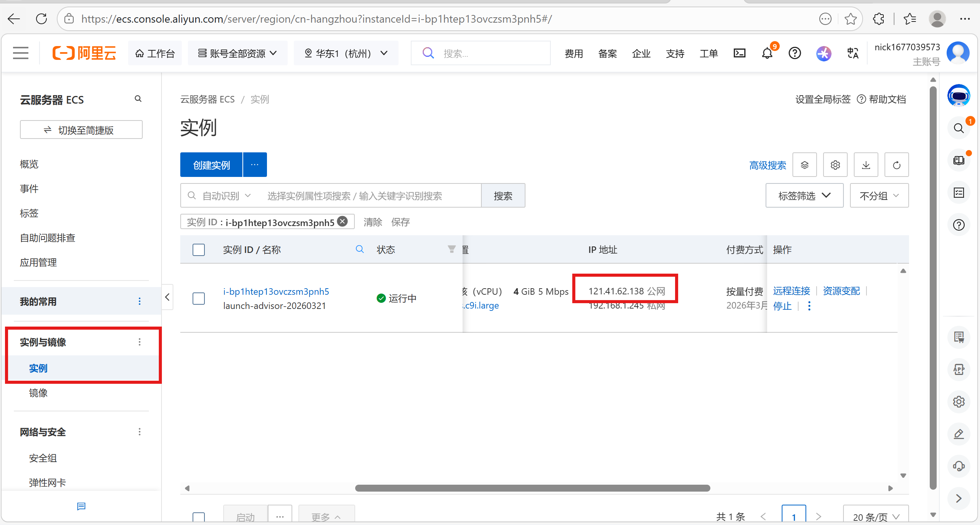Open the Cloud Shell terminal icon
This screenshot has width=980, height=525.
coord(739,53)
